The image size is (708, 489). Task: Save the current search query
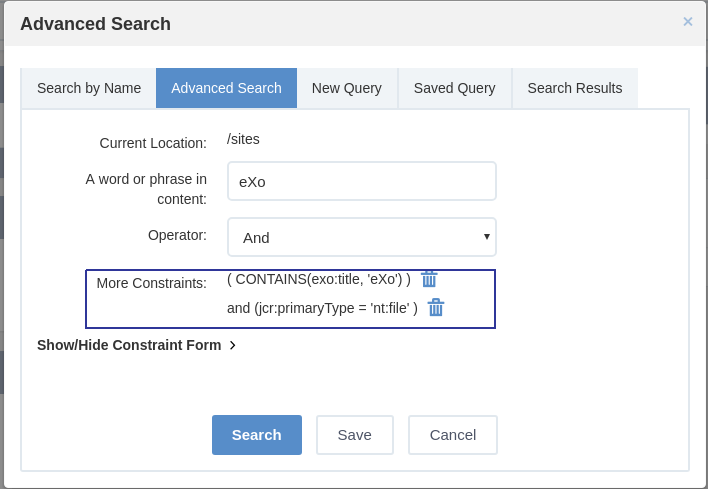[x=355, y=435]
